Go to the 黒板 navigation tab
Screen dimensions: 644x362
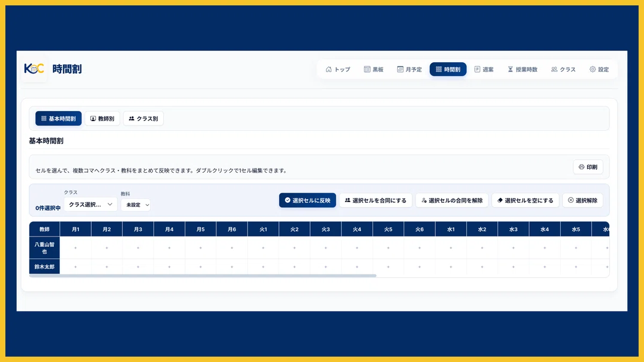pyautogui.click(x=374, y=69)
